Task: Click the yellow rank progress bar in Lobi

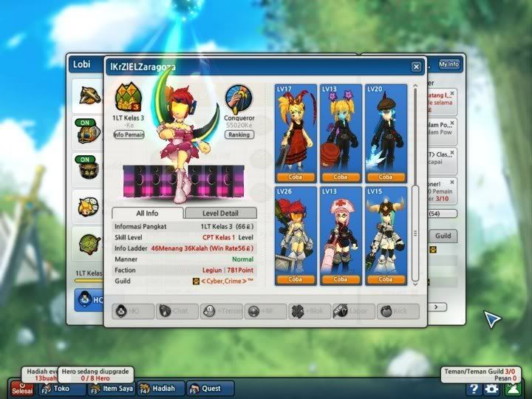Action: point(89,281)
